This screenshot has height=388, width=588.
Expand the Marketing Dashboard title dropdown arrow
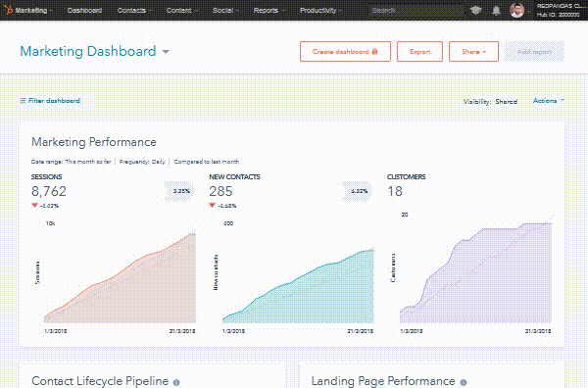click(x=166, y=52)
